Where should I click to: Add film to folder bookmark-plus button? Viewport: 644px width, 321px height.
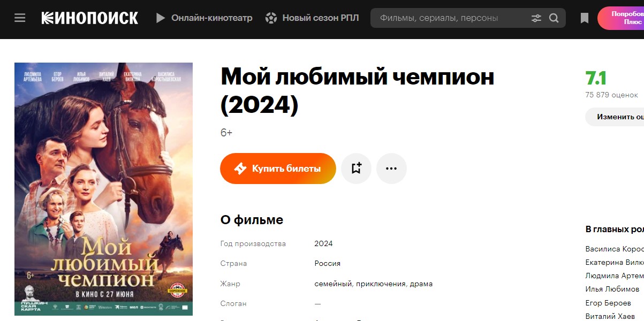357,169
